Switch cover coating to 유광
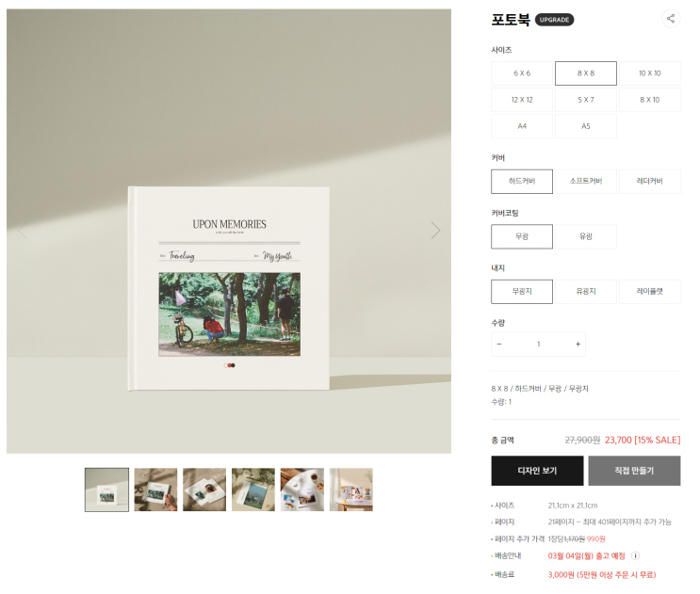Image resolution: width=700 pixels, height=594 pixels. point(586,236)
